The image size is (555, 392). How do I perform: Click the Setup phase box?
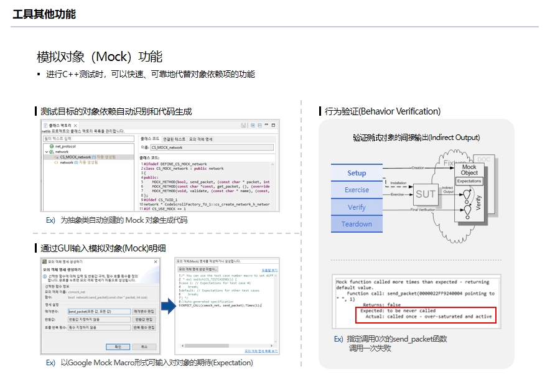click(x=357, y=173)
